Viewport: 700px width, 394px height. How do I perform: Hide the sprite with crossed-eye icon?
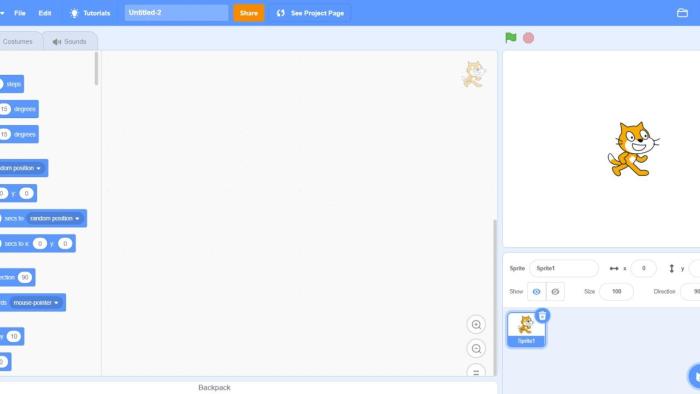[555, 291]
